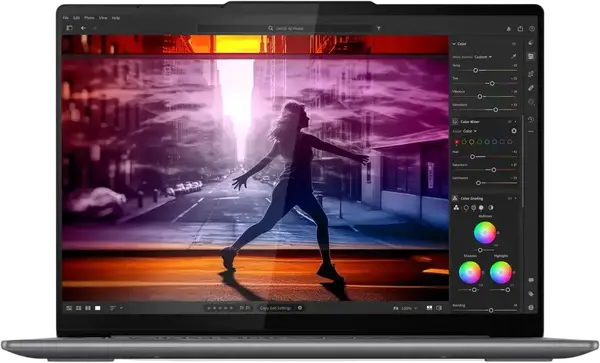Select the white balance eyedropper

pyautogui.click(x=514, y=57)
